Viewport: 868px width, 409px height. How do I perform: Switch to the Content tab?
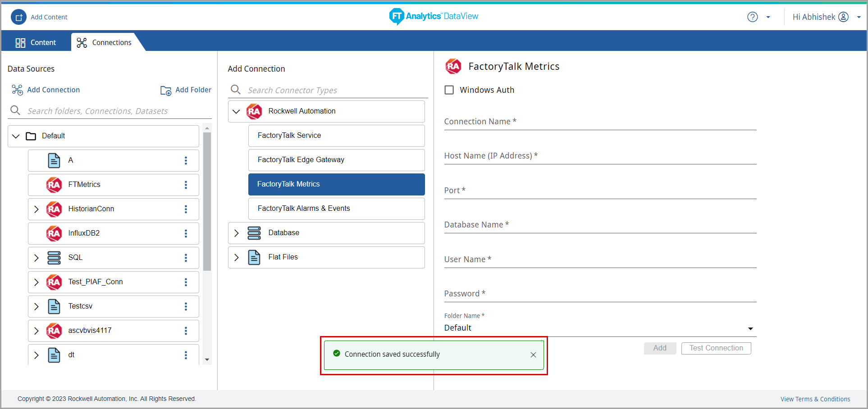click(x=36, y=42)
